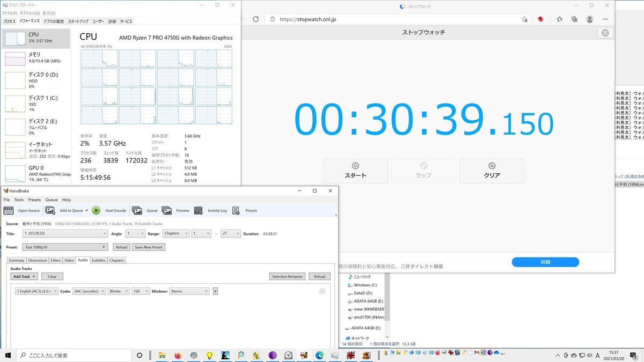
Task: Open the start chapter dropdown showing 1
Action: point(201,234)
